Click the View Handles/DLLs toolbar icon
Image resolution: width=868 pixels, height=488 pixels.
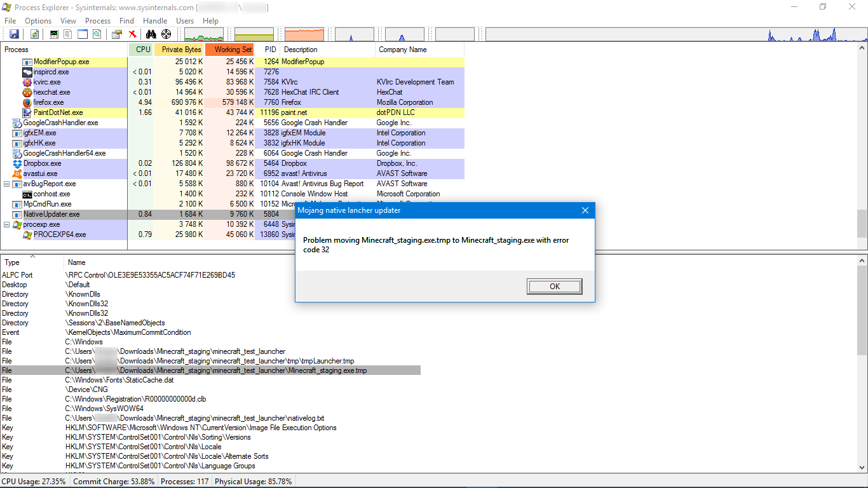[97, 34]
